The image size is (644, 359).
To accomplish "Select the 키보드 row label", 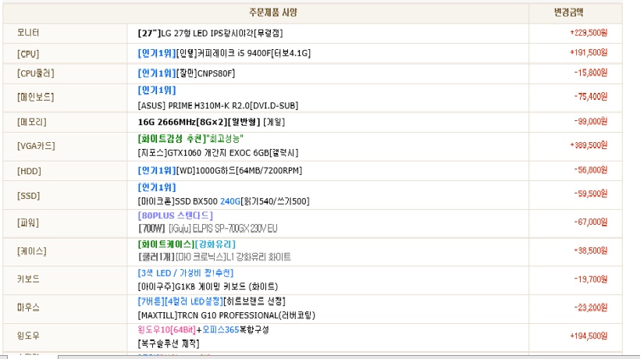I will click(28, 279).
